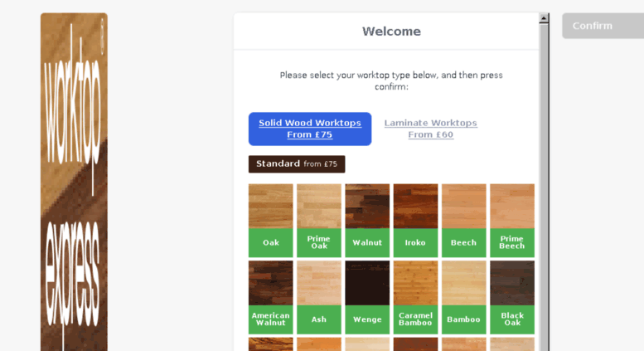Select the Black Oak swatch
Screen dimensions: 644x351
coord(512,297)
